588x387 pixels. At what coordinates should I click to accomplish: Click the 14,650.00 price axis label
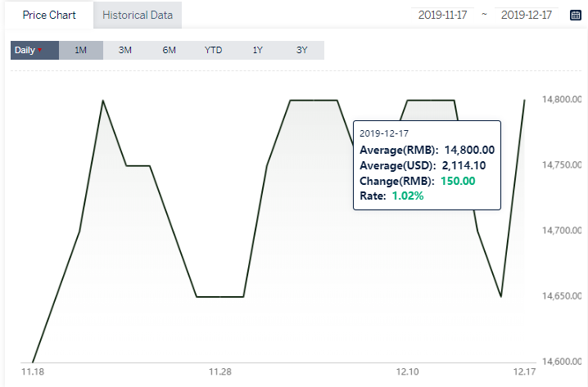point(562,296)
